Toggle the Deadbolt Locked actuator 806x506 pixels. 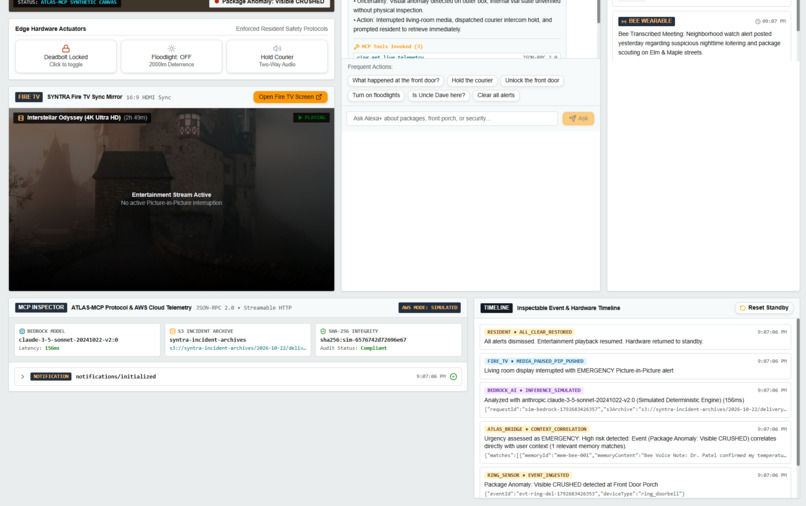coord(66,57)
